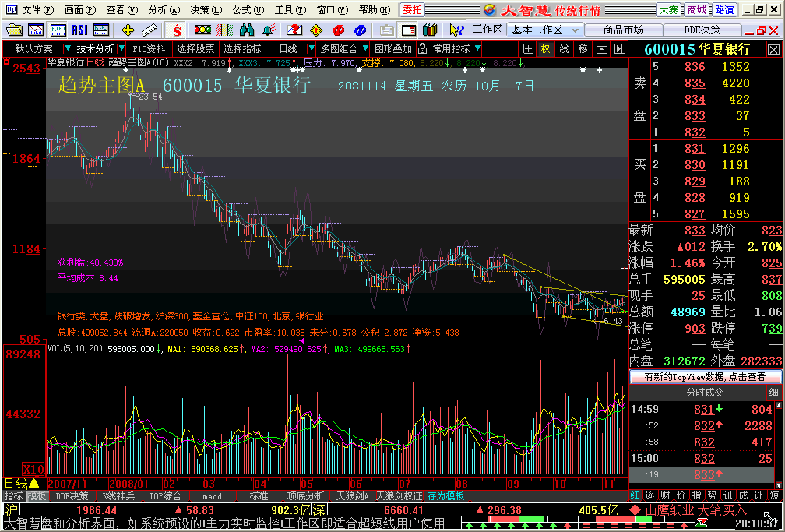Viewport: 785px width, 532px height.
Task: Click the 细 button beside 分时成交
Action: (x=773, y=393)
